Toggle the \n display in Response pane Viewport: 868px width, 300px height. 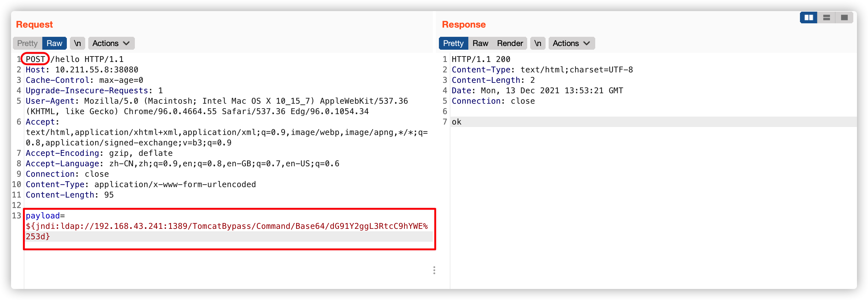(538, 43)
